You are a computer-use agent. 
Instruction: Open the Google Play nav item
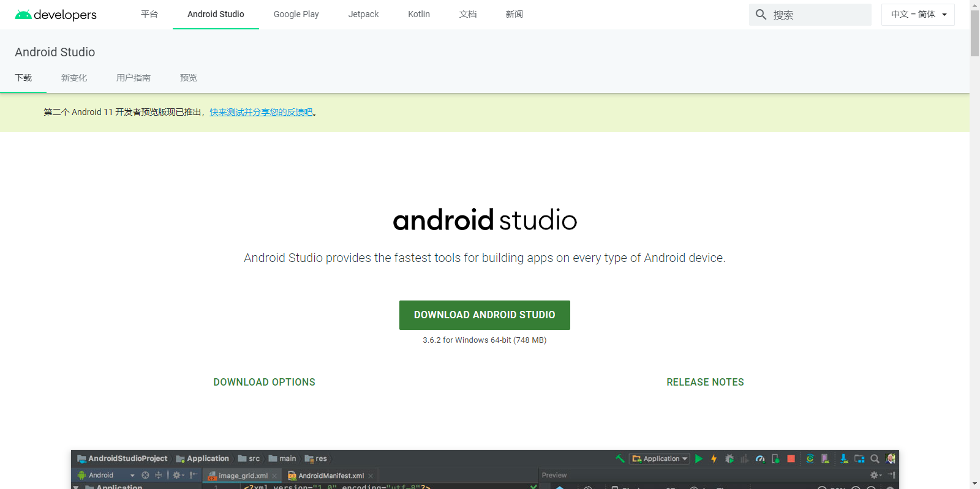(296, 14)
